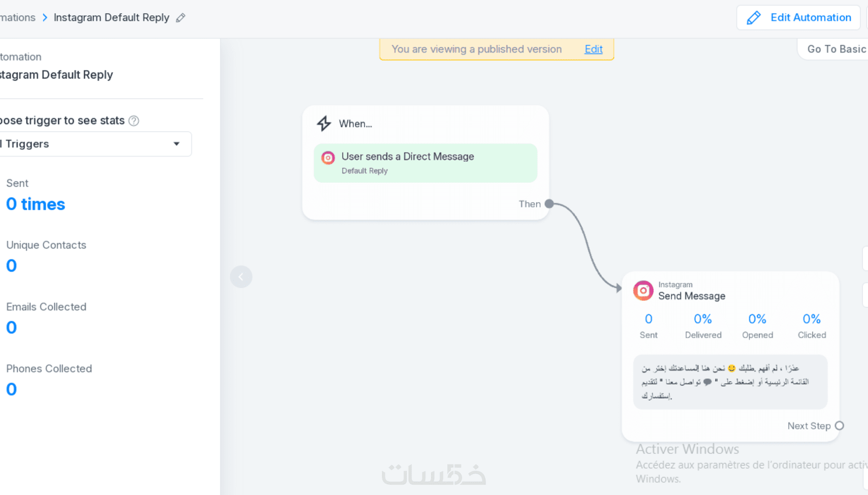Image resolution: width=868 pixels, height=495 pixels.
Task: Click the Instagram Default Reply breadcrumb title
Action: pos(111,18)
